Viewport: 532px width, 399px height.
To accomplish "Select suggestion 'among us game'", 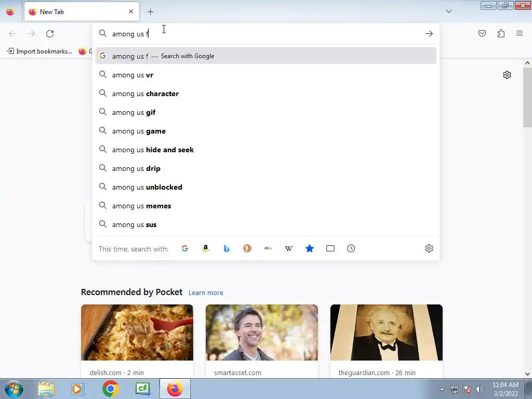I will 266,131.
